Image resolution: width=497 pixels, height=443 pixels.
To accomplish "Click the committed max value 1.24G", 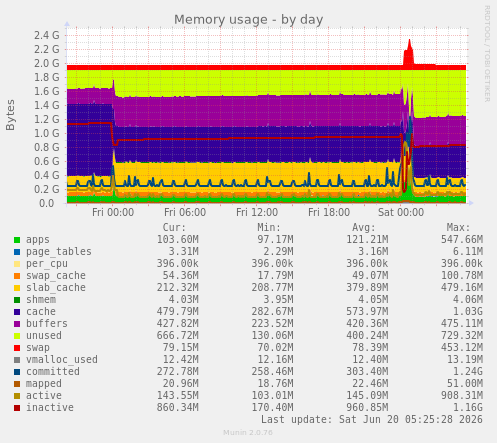I will click(x=468, y=372).
